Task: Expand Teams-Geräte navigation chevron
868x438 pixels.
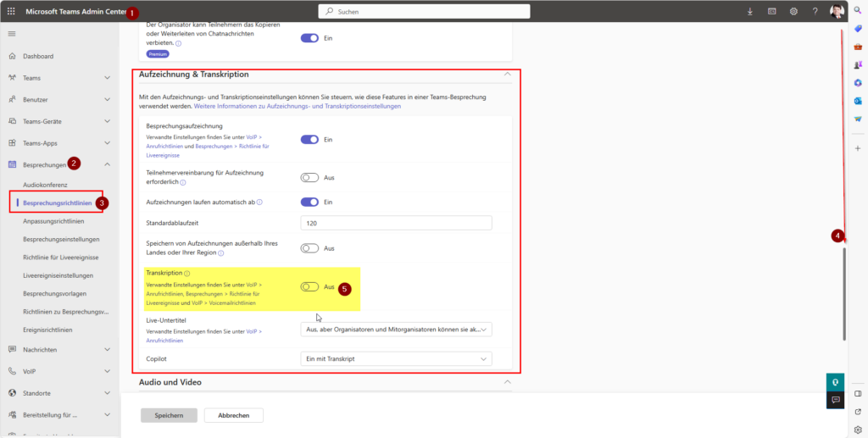Action: click(108, 121)
